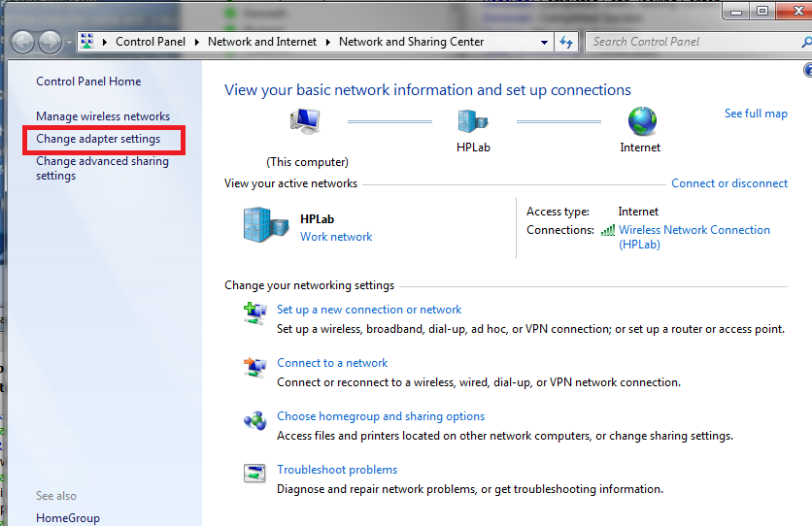812x526 pixels.
Task: Expand the recent pages dropdown arrow
Action: [x=68, y=43]
